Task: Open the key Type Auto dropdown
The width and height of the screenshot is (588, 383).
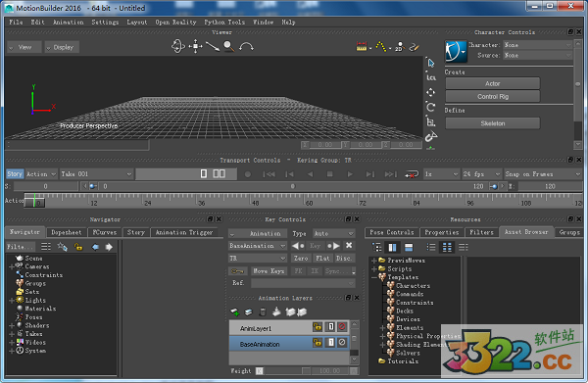Action: 333,233
